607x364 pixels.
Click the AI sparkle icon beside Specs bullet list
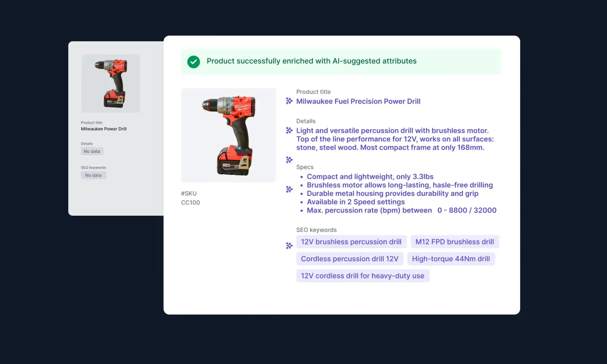[289, 189]
